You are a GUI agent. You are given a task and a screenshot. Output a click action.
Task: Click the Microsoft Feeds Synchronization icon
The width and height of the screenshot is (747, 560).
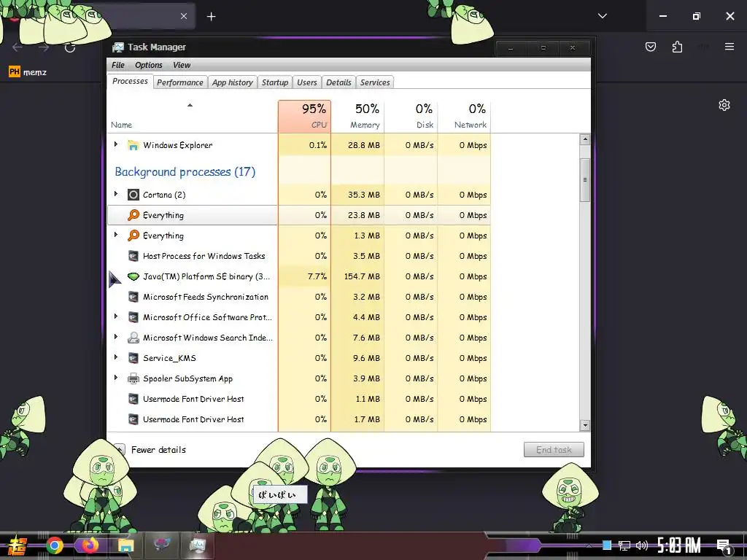(133, 297)
